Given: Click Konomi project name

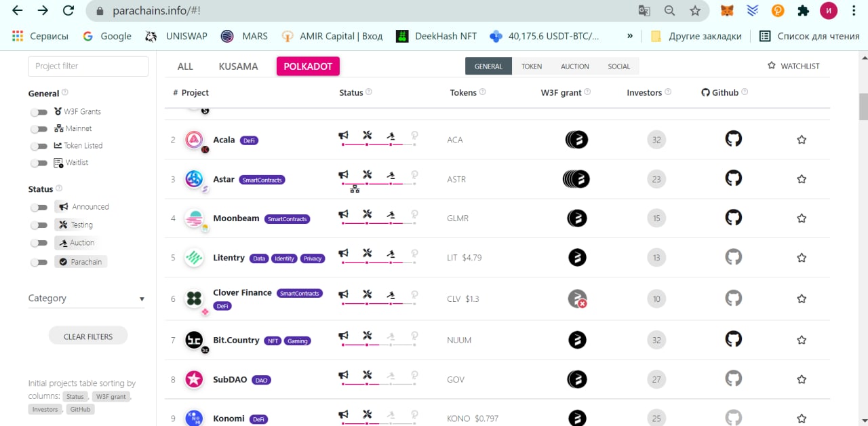Looking at the screenshot, I should 229,419.
